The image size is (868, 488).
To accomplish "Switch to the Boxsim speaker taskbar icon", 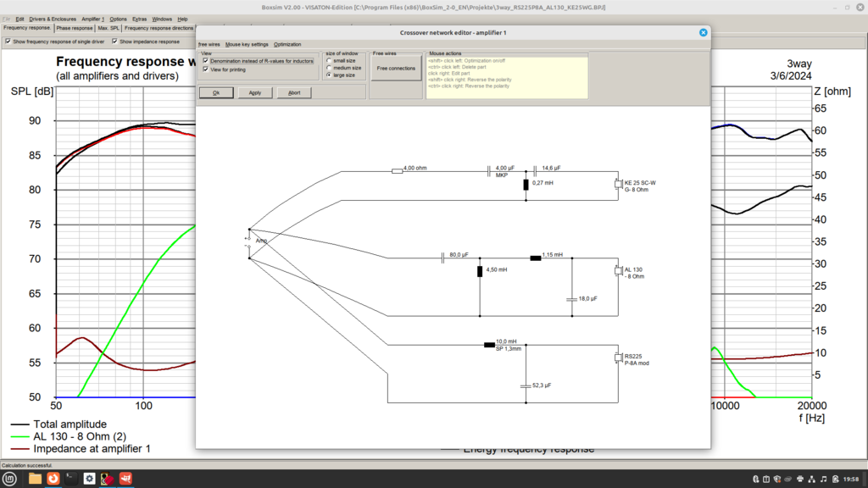I will click(108, 479).
